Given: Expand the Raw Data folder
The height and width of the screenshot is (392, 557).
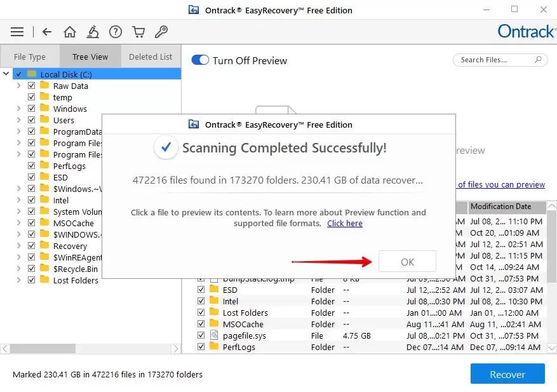Looking at the screenshot, I should click(x=20, y=85).
